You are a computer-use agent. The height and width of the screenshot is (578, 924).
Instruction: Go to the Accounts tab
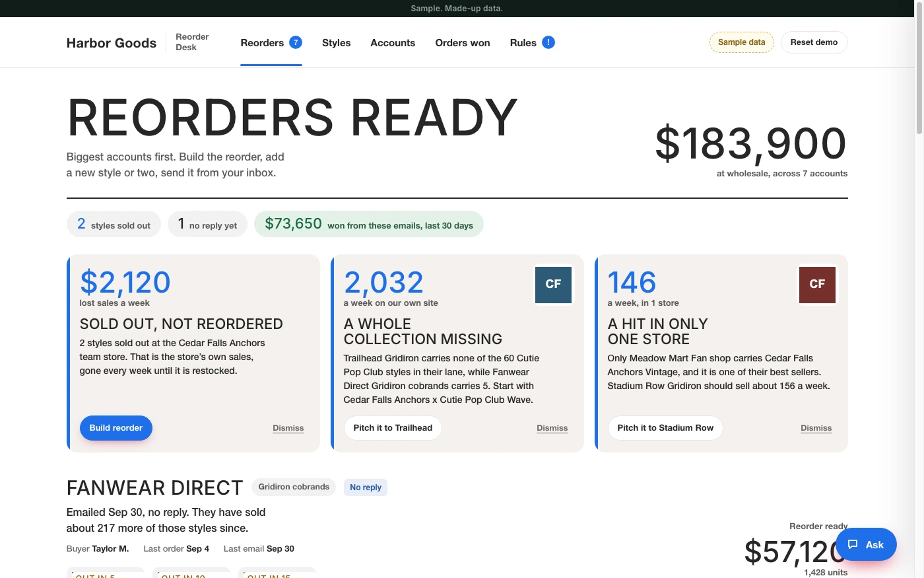point(393,43)
